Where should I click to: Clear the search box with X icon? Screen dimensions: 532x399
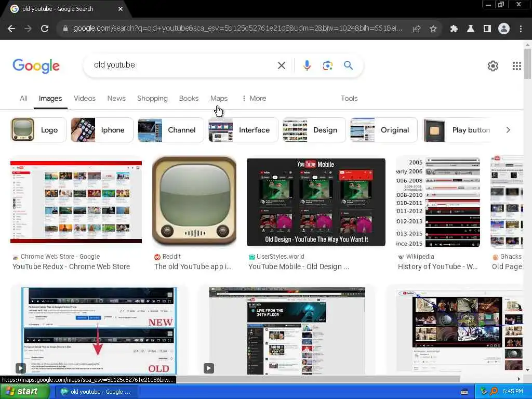pyautogui.click(x=281, y=65)
